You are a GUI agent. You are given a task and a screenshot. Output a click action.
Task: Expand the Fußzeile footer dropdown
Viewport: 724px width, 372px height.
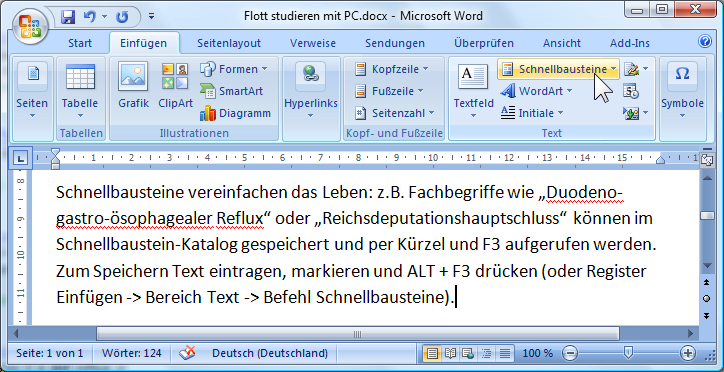[x=390, y=91]
